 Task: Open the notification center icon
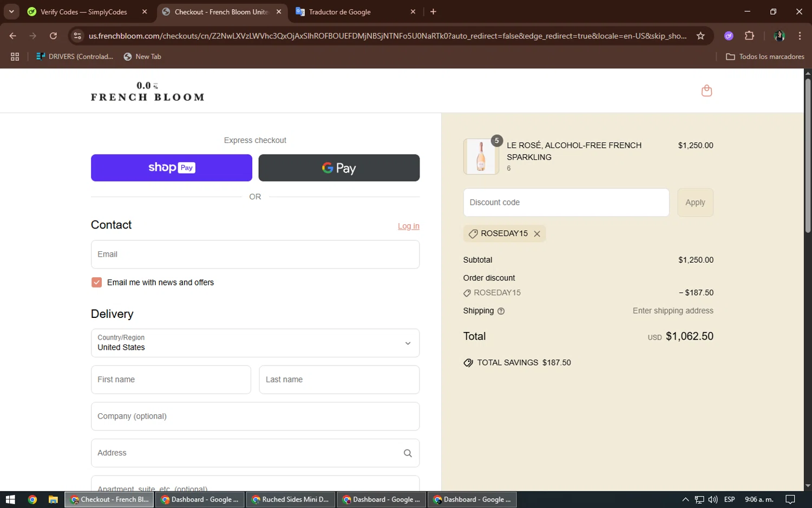[790, 499]
